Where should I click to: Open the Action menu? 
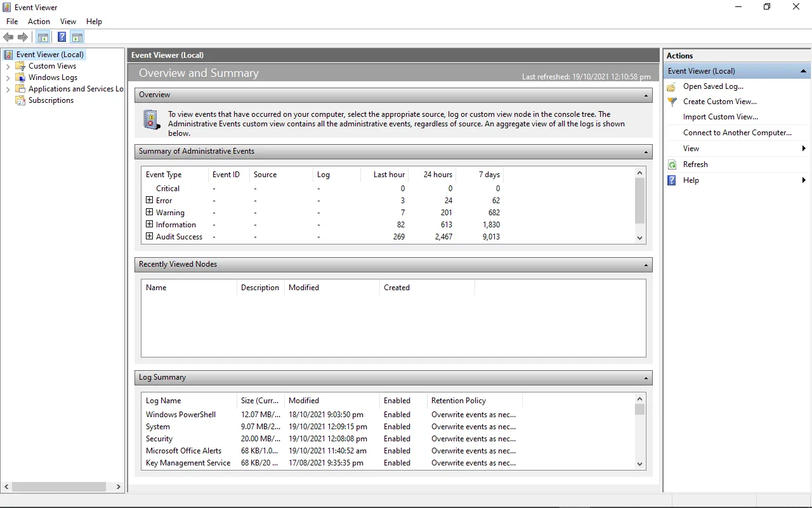(39, 21)
